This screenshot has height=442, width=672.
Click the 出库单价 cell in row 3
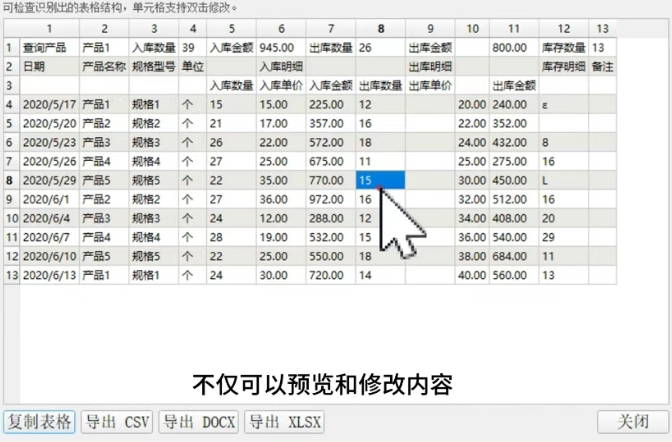point(430,85)
